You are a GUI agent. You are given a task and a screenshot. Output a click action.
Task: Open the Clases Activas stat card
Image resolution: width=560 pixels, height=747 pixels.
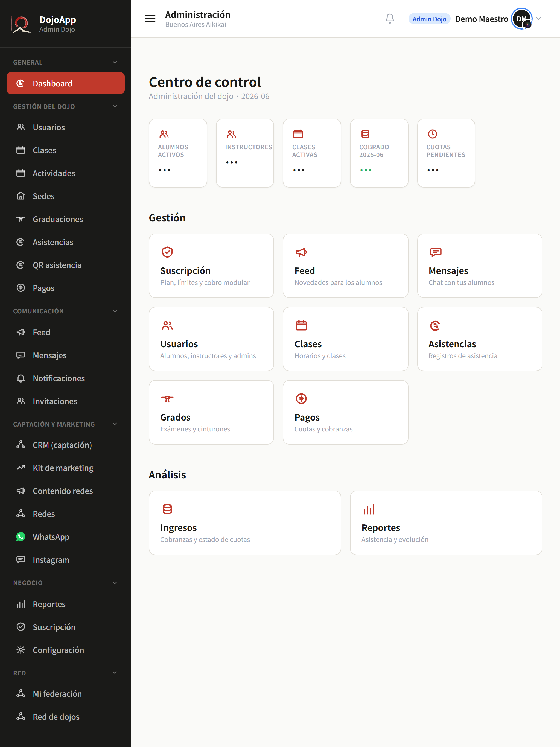click(x=312, y=153)
